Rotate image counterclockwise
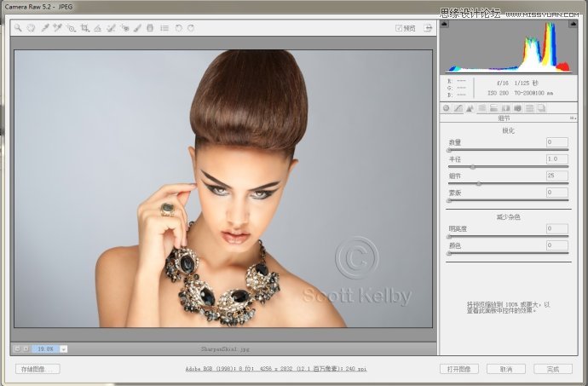The width and height of the screenshot is (588, 386). [x=178, y=28]
